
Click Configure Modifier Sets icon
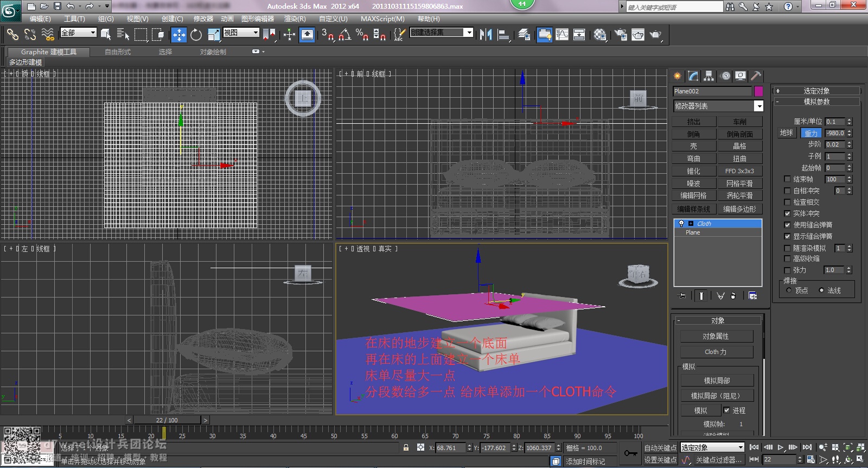click(x=752, y=295)
